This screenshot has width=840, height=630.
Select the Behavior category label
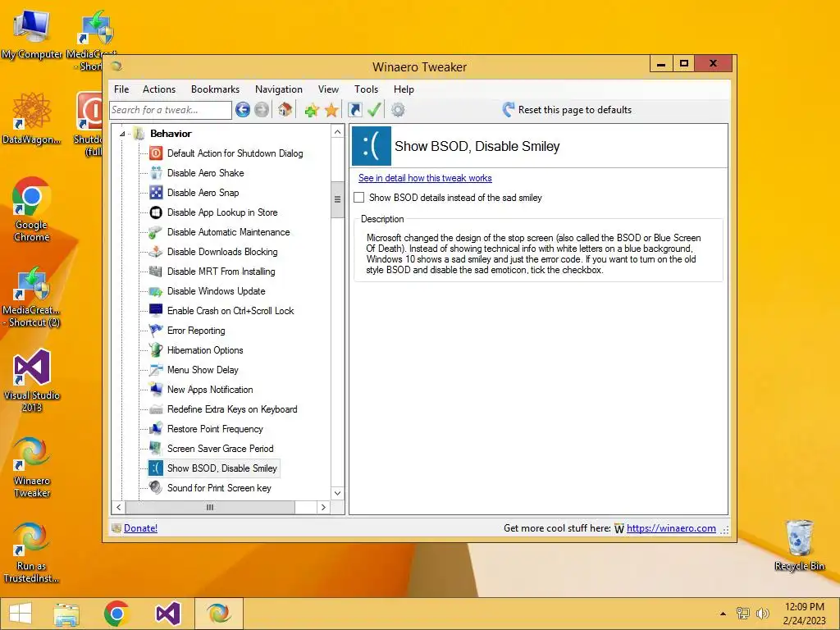click(x=171, y=134)
